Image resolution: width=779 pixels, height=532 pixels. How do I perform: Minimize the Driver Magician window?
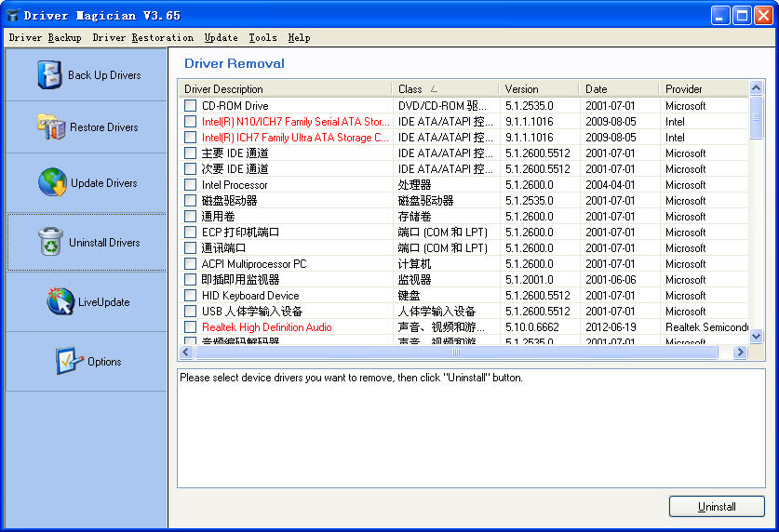click(x=719, y=16)
